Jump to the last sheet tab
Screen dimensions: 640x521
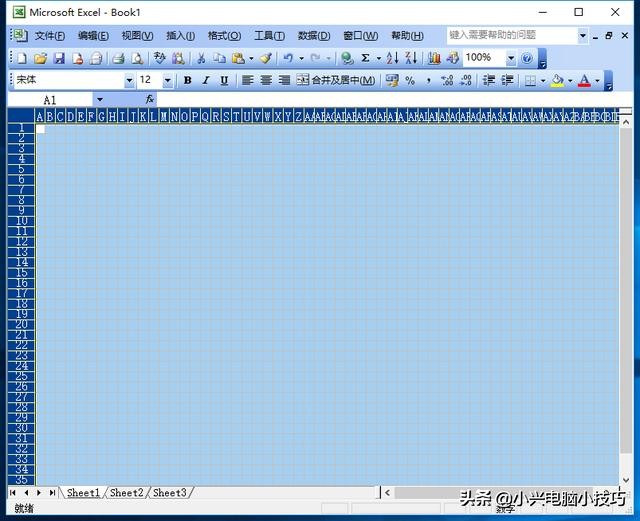tap(52, 493)
